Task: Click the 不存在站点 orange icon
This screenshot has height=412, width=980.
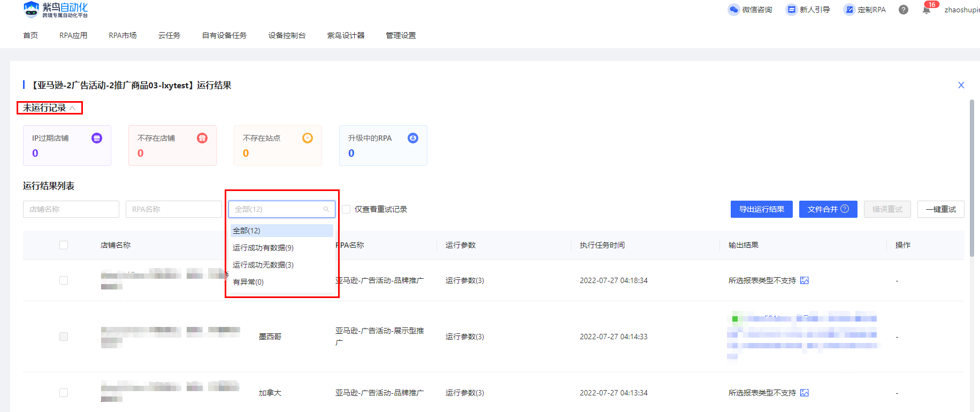Action: [308, 138]
